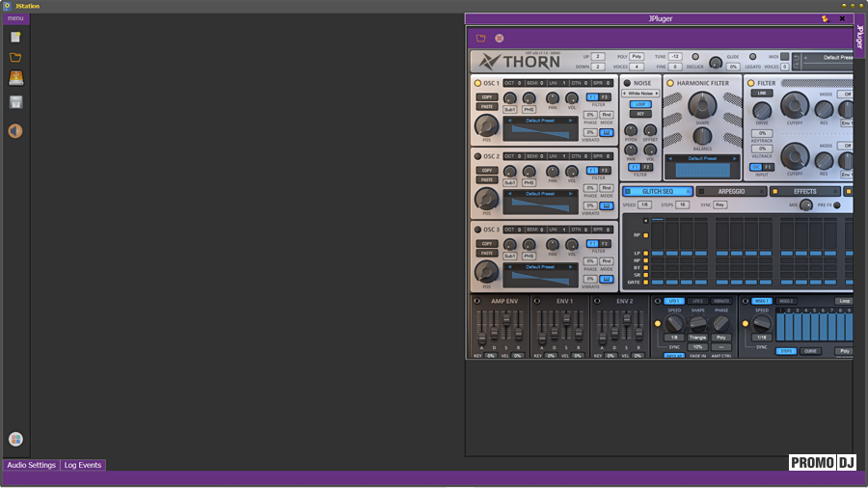Click the ENV 2 modulation source icon
This screenshot has height=488, width=868.
[597, 301]
